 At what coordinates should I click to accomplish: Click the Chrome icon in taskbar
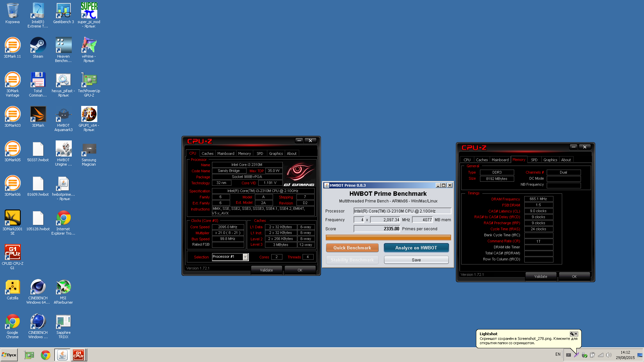46,355
